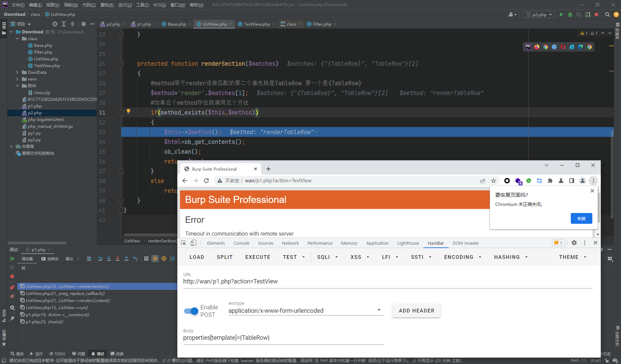Open the p2.php run configuration dropdown
Image resolution: width=621 pixels, height=364 pixels.
539,14
